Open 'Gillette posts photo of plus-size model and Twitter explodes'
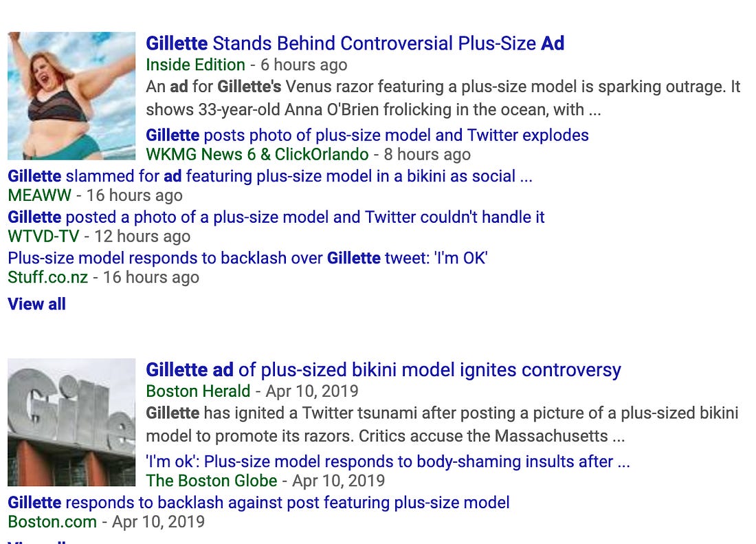 coord(367,135)
